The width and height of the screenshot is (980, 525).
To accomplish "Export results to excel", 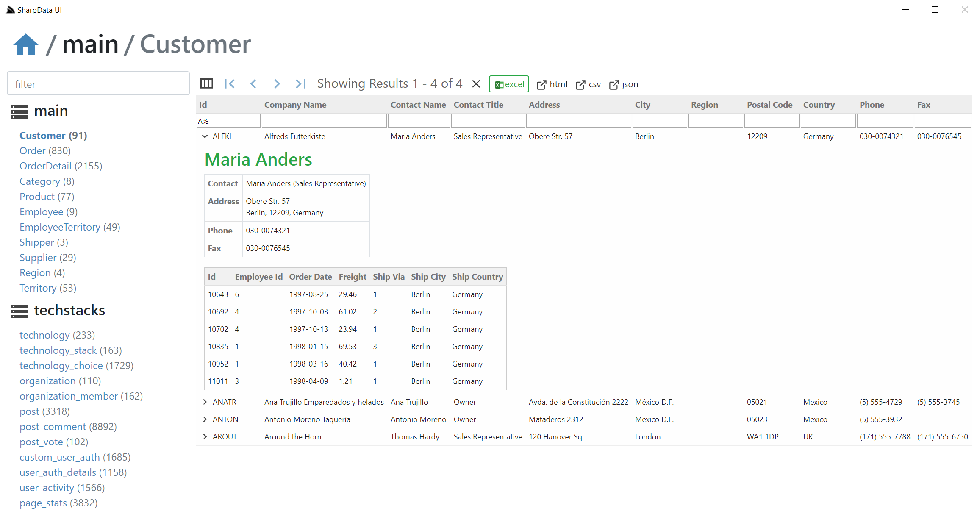I will pyautogui.click(x=509, y=84).
